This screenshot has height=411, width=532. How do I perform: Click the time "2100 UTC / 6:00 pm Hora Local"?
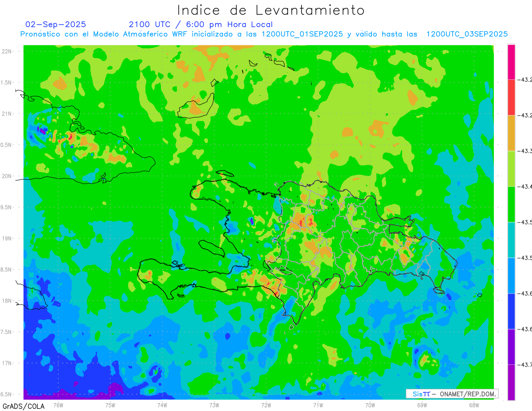point(201,25)
